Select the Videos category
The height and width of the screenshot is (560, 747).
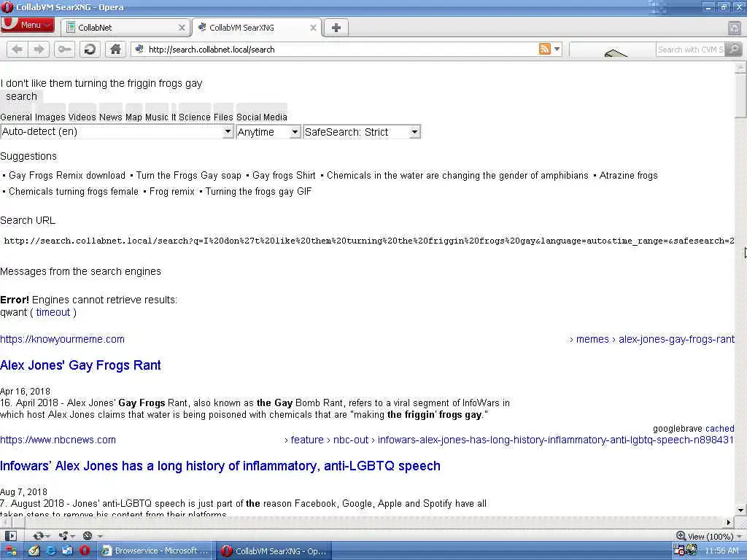tap(82, 117)
